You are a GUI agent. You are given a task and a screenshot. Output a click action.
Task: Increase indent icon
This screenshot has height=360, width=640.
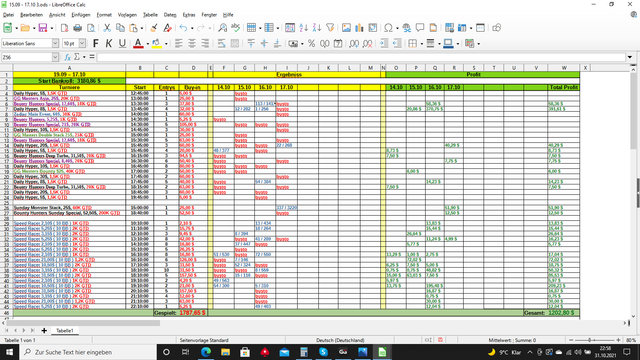click(384, 43)
